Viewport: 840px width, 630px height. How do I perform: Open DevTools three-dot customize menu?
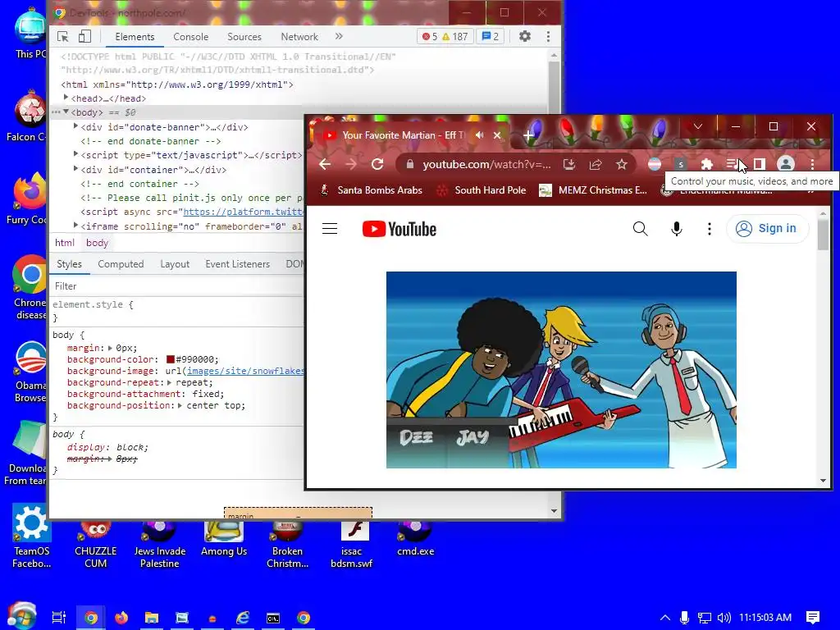click(548, 36)
